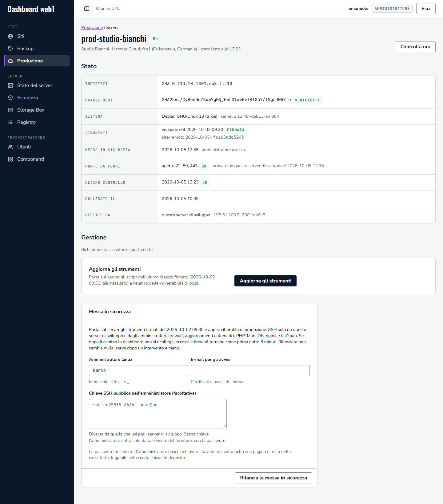443x504 pixels.
Task: Open Stato del server page
Action: pyautogui.click(x=37, y=85)
